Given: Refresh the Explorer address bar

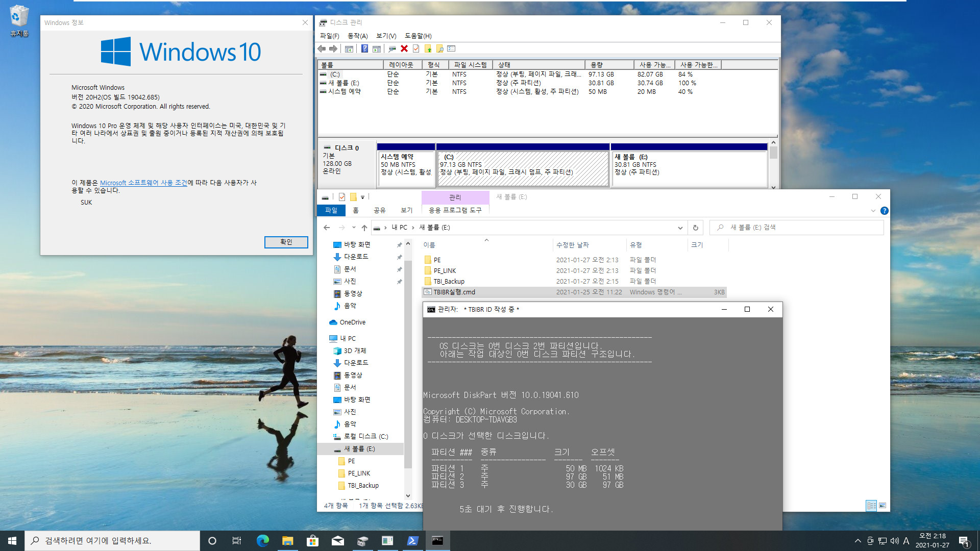Looking at the screenshot, I should click(x=695, y=228).
